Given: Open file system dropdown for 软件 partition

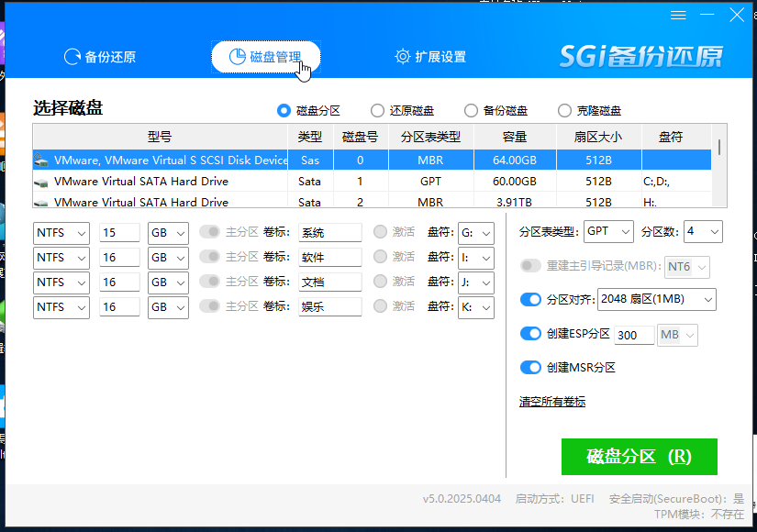Looking at the screenshot, I should click(x=61, y=258).
